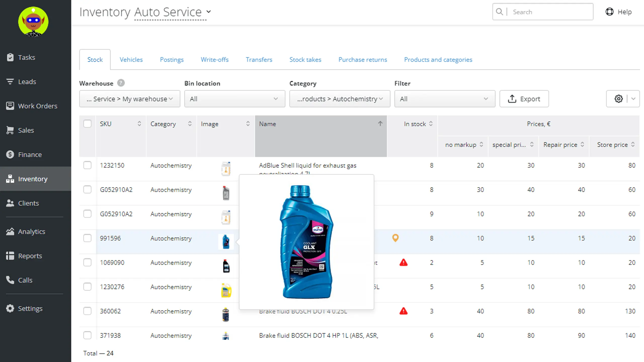The width and height of the screenshot is (644, 362).
Task: Click the orange location pin icon
Action: (395, 238)
